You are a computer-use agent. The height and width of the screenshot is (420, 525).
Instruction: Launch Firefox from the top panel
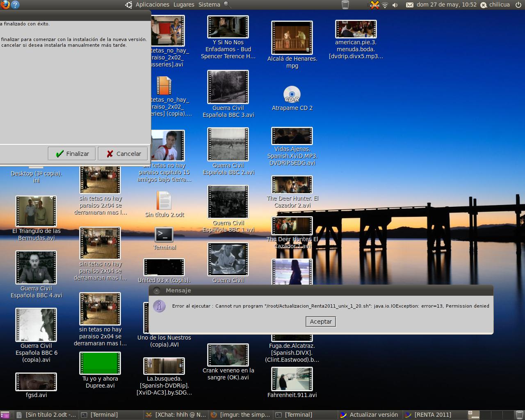click(5, 5)
